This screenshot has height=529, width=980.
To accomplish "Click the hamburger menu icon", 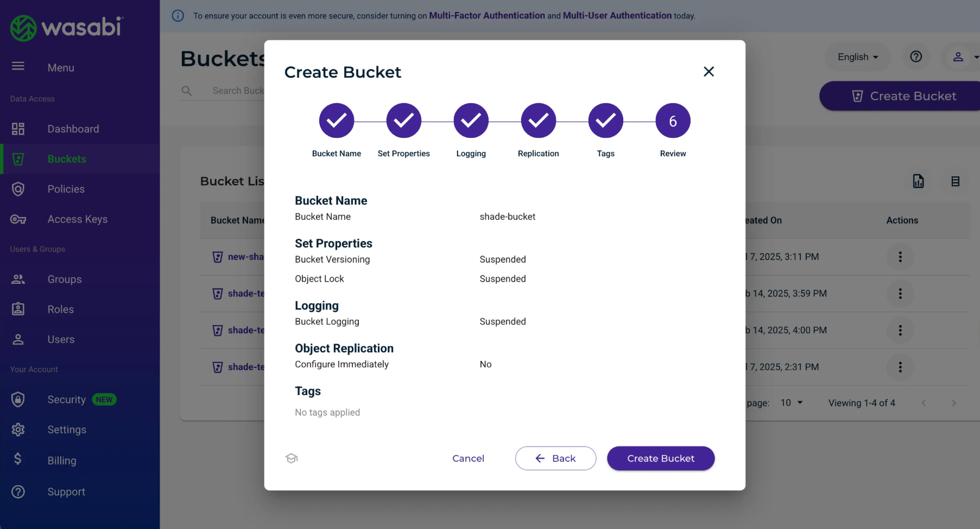I will (18, 66).
